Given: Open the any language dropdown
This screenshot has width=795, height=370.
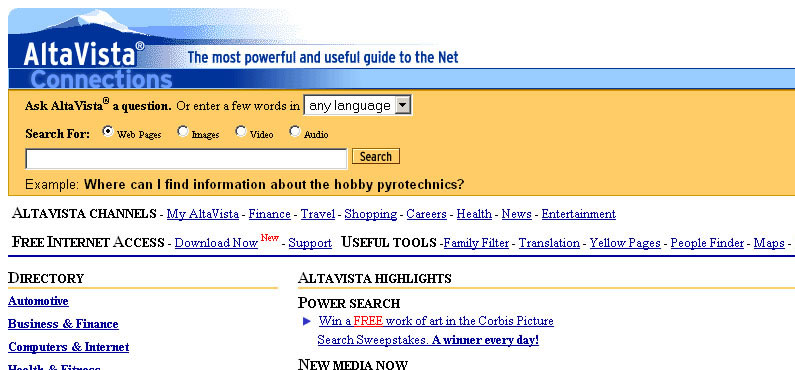Looking at the screenshot, I should click(x=357, y=106).
